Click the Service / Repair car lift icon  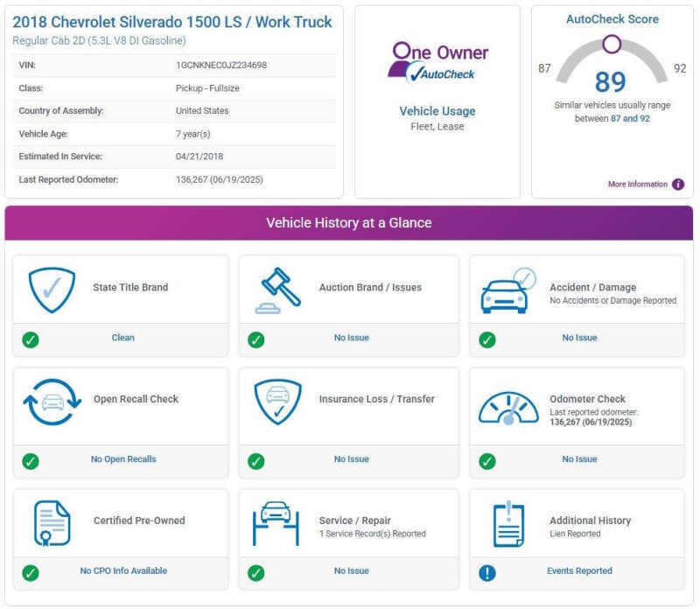pos(277,523)
